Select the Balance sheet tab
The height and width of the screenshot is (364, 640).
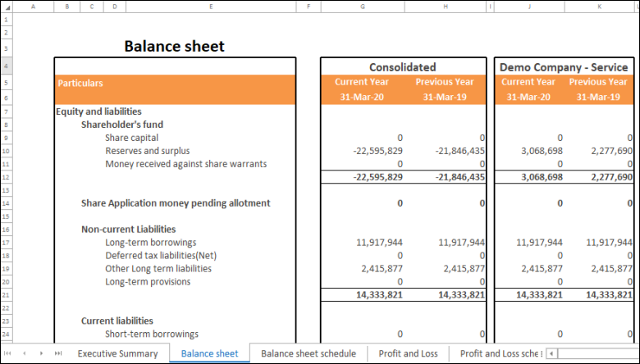point(209,353)
